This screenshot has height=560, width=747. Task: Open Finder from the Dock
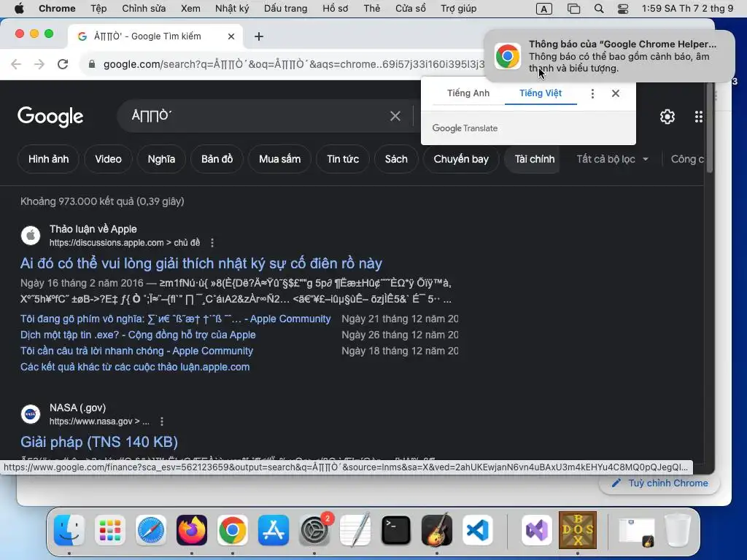point(69,530)
